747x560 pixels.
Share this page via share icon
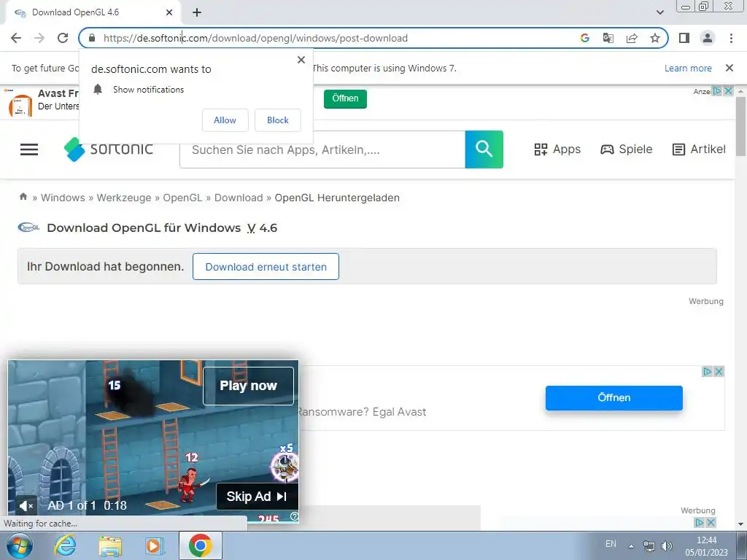(x=632, y=38)
